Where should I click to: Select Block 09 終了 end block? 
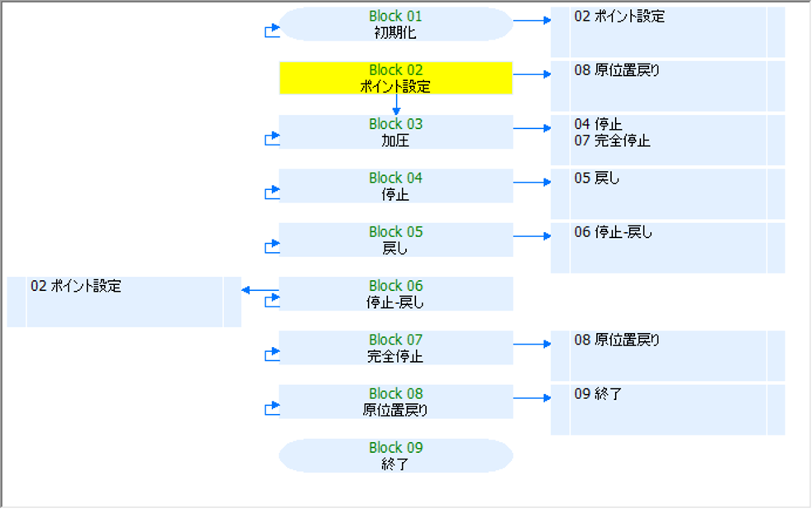[395, 455]
